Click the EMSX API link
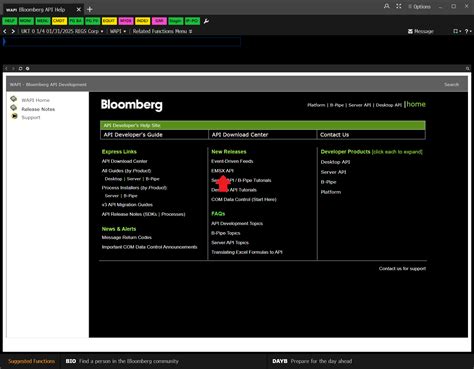The height and width of the screenshot is (369, 474). point(222,171)
